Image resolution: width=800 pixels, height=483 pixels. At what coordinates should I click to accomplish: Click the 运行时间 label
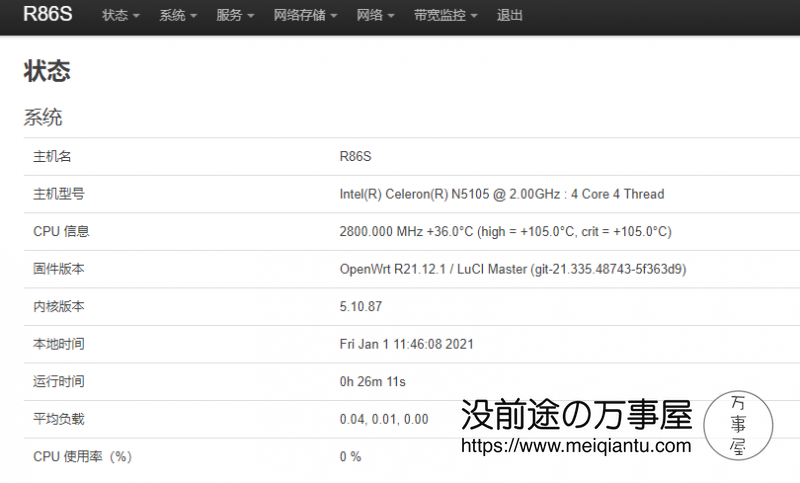point(59,381)
